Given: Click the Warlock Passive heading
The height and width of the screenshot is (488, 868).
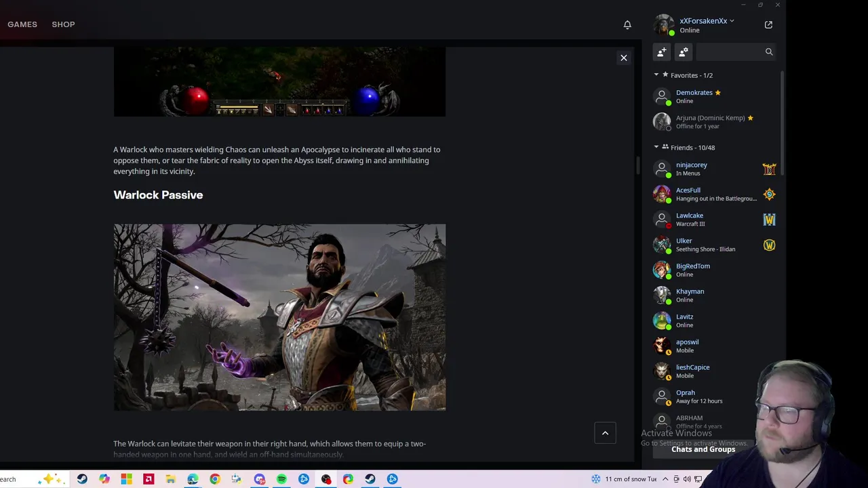Looking at the screenshot, I should (158, 195).
